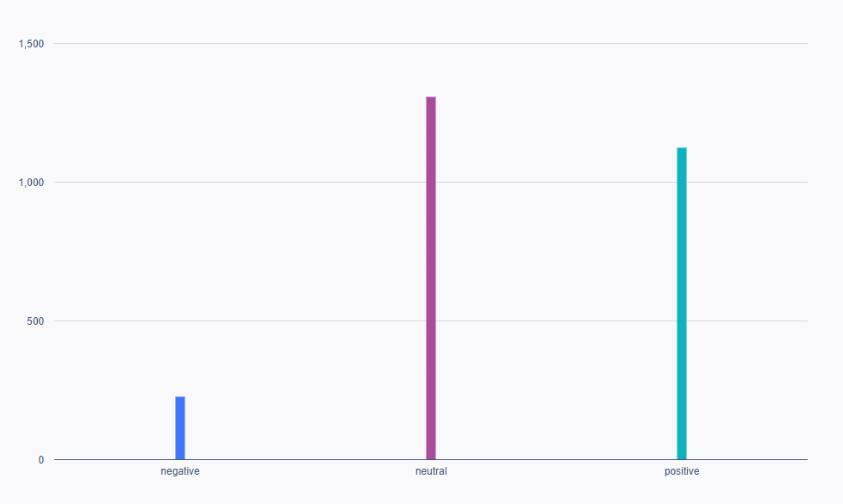Select the 1,000 y-axis label
Viewport: 843px width, 504px height.
pyautogui.click(x=29, y=183)
